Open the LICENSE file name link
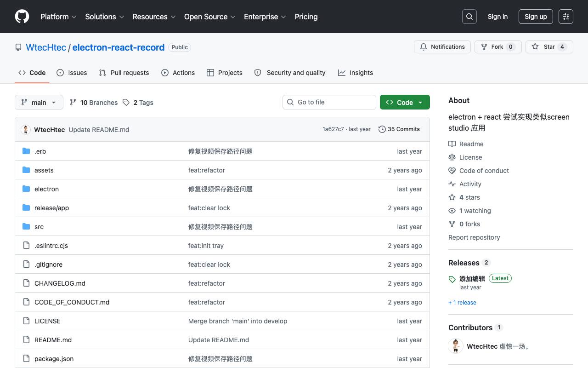The image size is (588, 368). 47,321
